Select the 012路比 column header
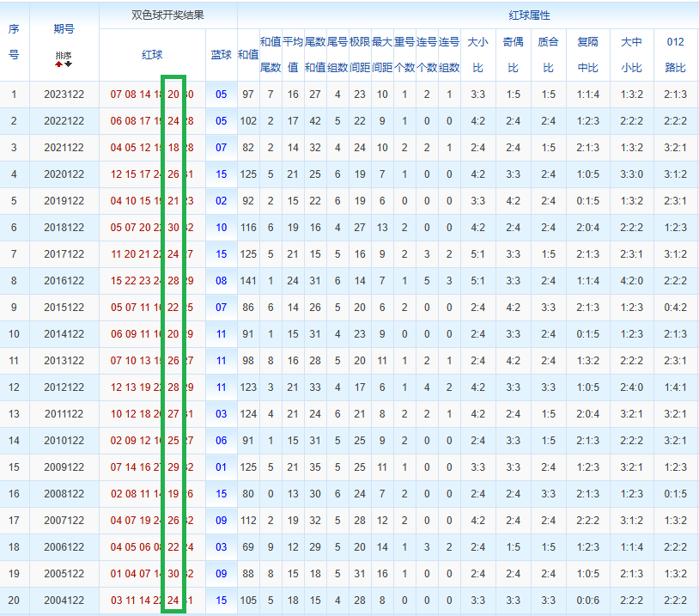This screenshot has height=616, width=699. pyautogui.click(x=675, y=55)
